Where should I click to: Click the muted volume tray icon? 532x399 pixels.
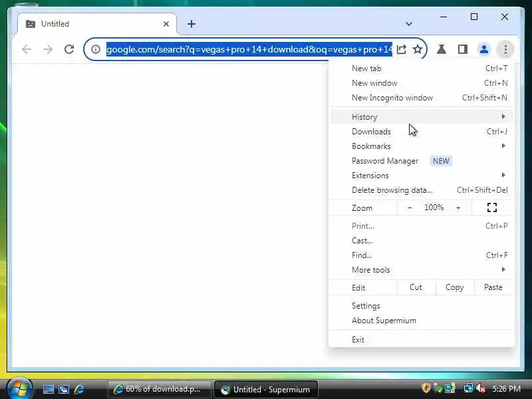click(x=481, y=388)
